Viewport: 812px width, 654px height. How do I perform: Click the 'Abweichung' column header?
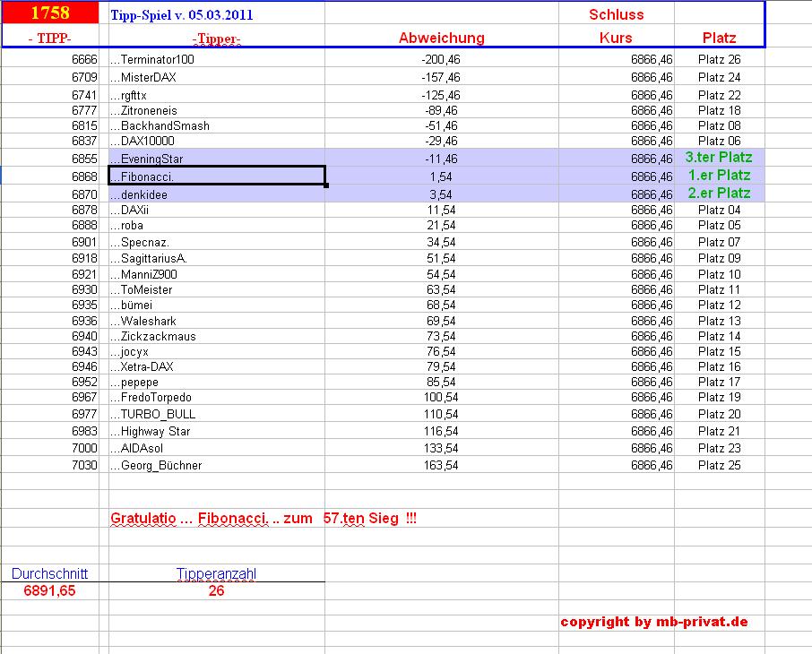pyautogui.click(x=441, y=38)
